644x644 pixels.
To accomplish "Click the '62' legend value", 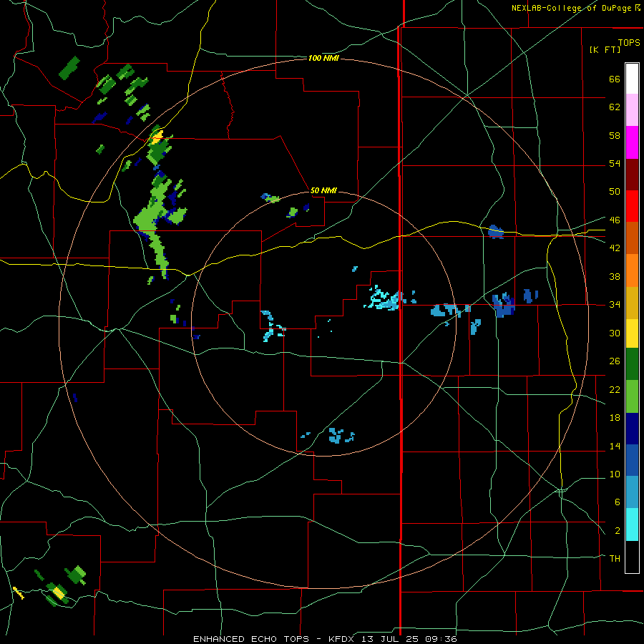I will click(615, 107).
